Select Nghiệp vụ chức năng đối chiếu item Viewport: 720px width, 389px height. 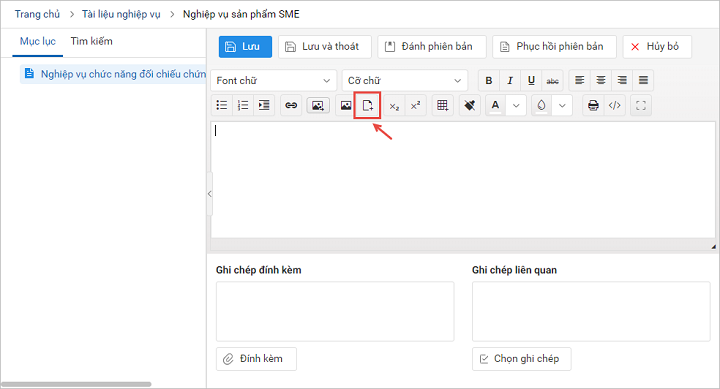coord(113,74)
